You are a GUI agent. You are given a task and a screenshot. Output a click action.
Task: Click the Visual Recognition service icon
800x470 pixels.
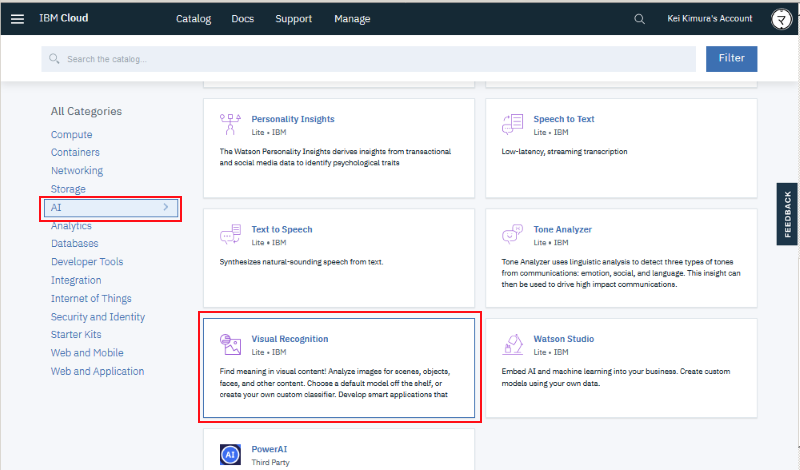coord(230,344)
